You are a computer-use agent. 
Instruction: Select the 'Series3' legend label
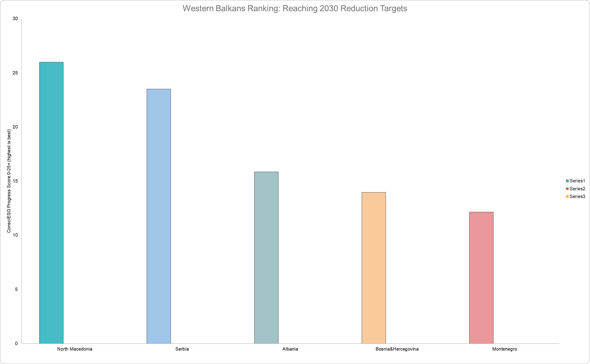(577, 196)
